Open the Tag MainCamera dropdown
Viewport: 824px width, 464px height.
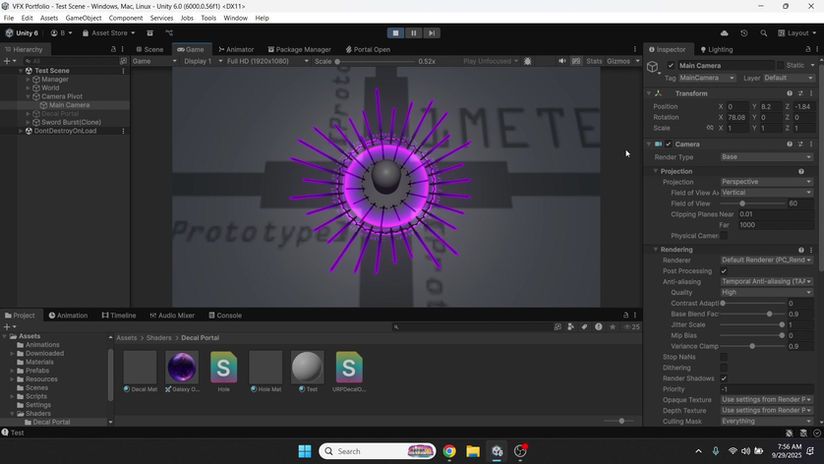pos(707,78)
